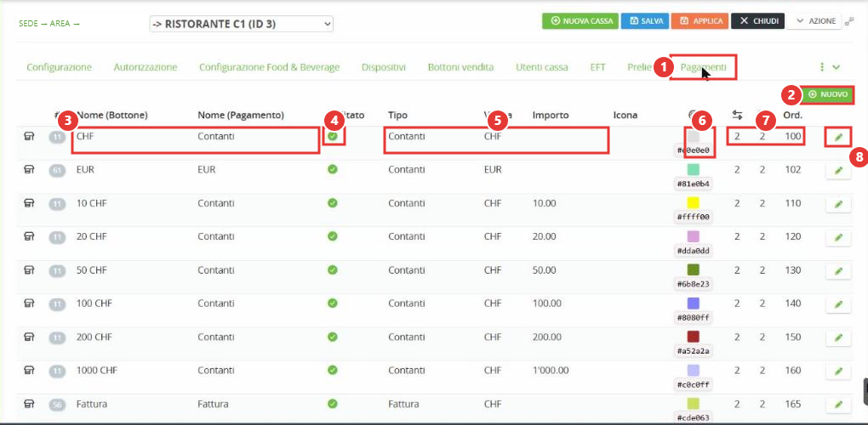The width and height of the screenshot is (868, 425).
Task: Expand the more-tabs menu with three dots
Action: point(829,67)
